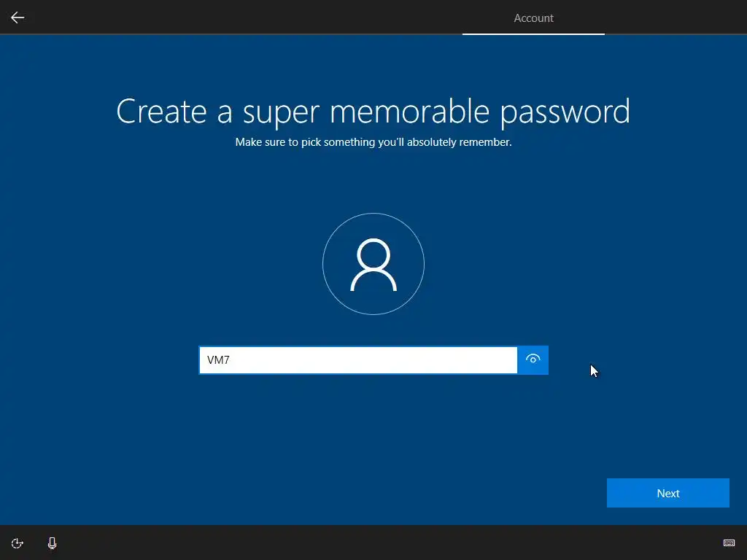The width and height of the screenshot is (747, 560).
Task: Toggle password reveal eye icon
Action: pos(533,359)
